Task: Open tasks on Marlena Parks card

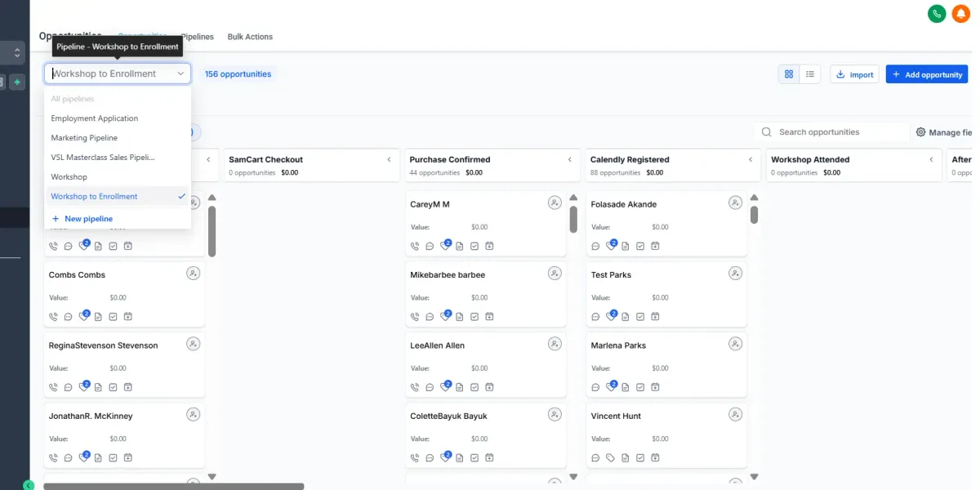Action: click(x=641, y=387)
